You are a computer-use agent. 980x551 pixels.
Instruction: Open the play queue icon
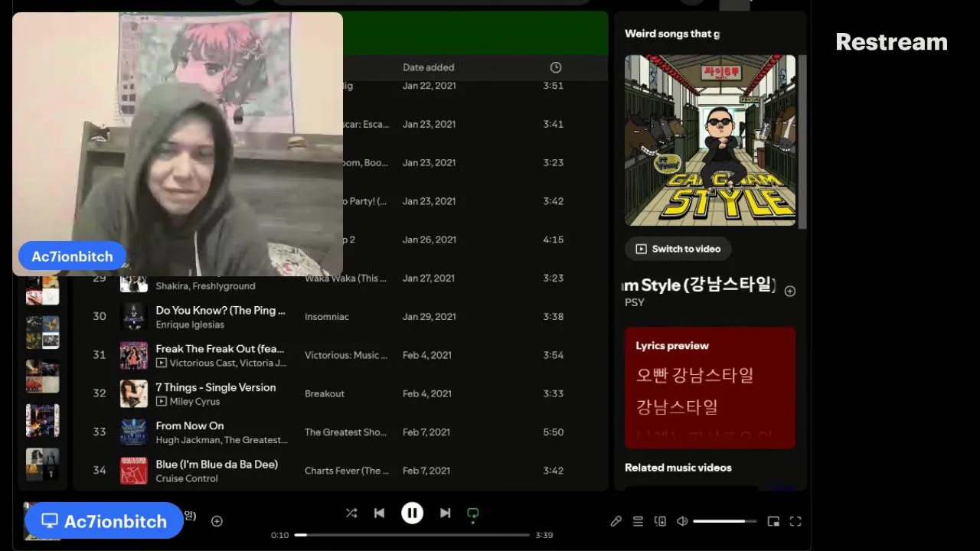pyautogui.click(x=638, y=521)
